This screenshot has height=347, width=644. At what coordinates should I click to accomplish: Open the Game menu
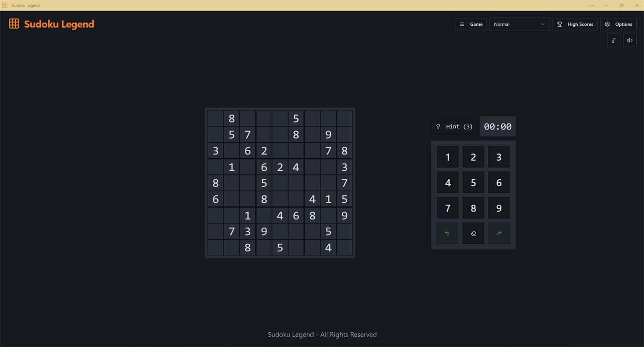click(470, 24)
